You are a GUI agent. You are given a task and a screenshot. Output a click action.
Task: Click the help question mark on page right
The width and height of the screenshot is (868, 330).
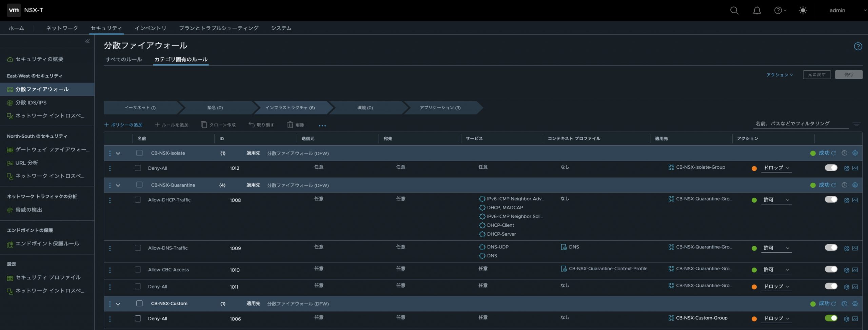coord(857,47)
